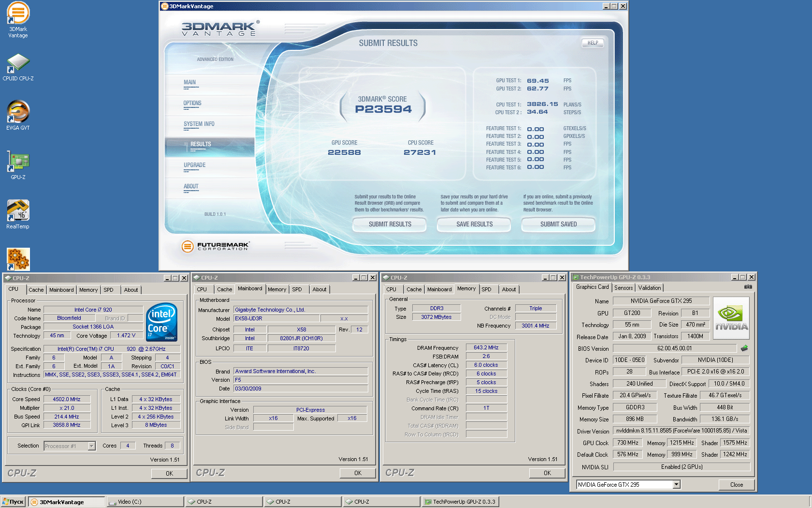
Task: Click OK in the CPU-Z Mainboard window
Action: tap(358, 473)
